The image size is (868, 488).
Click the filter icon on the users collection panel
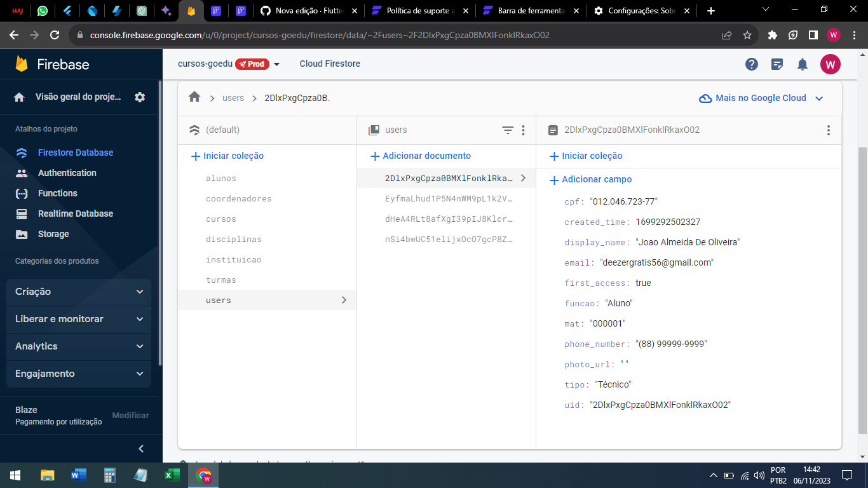(507, 130)
